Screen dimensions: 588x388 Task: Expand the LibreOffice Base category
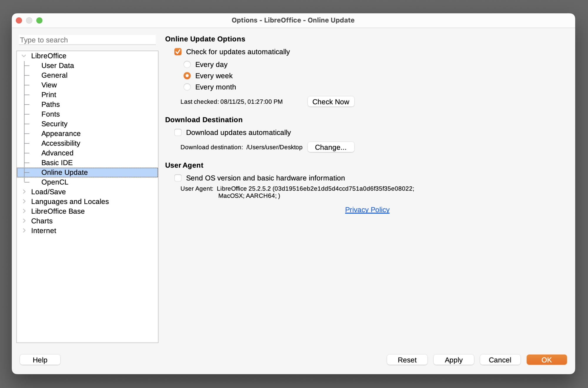click(24, 211)
